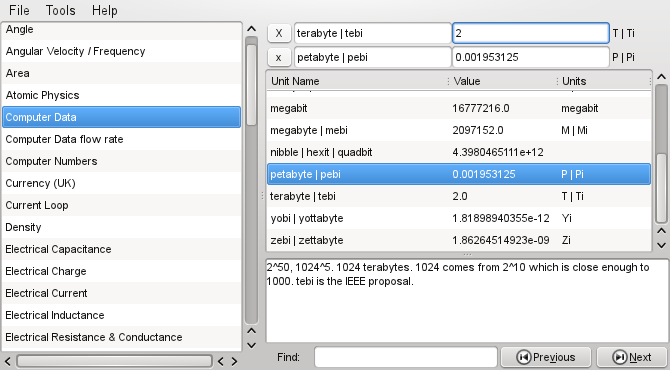Click the Find search input field

pos(406,357)
